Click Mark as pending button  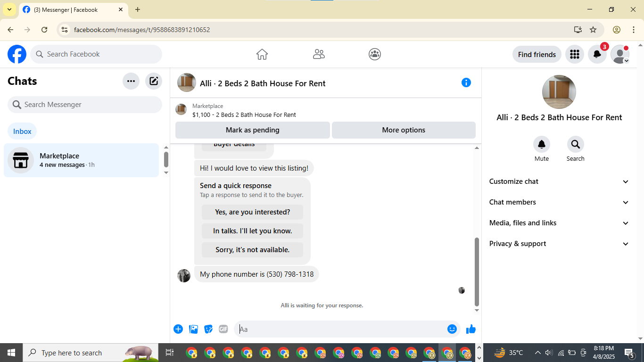(x=253, y=130)
